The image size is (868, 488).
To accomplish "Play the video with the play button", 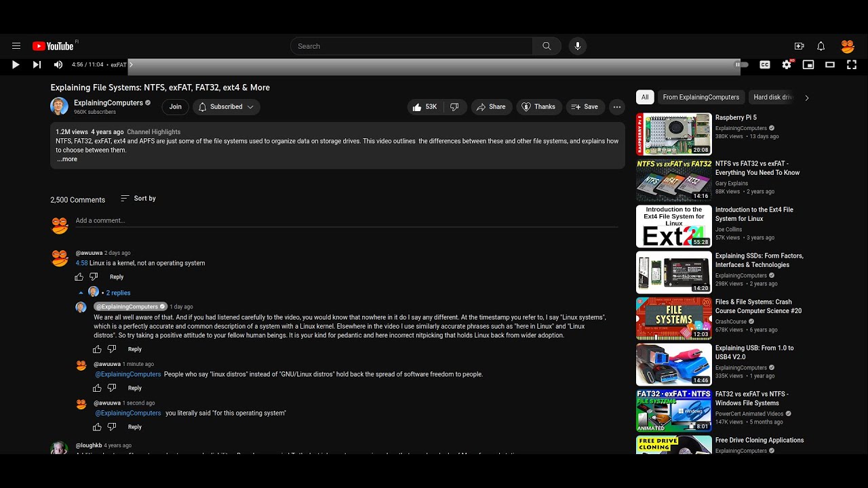I will 16,64.
